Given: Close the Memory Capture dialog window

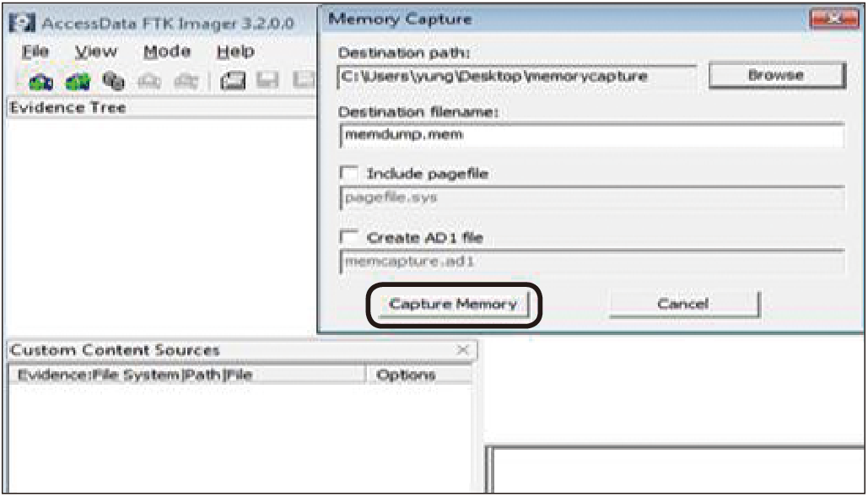Looking at the screenshot, I should point(833,19).
